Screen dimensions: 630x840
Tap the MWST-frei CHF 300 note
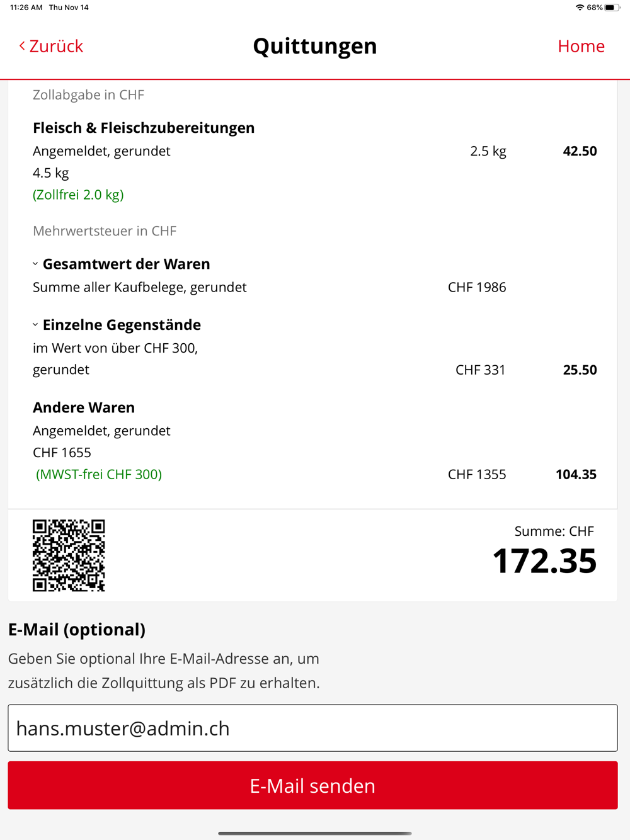click(99, 474)
